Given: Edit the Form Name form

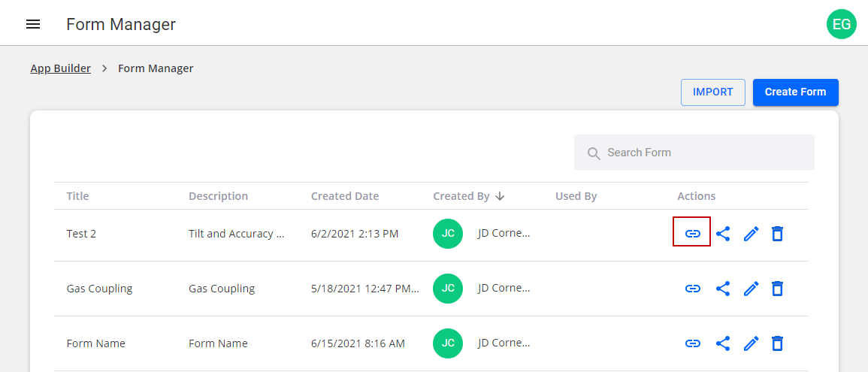Looking at the screenshot, I should pos(751,343).
